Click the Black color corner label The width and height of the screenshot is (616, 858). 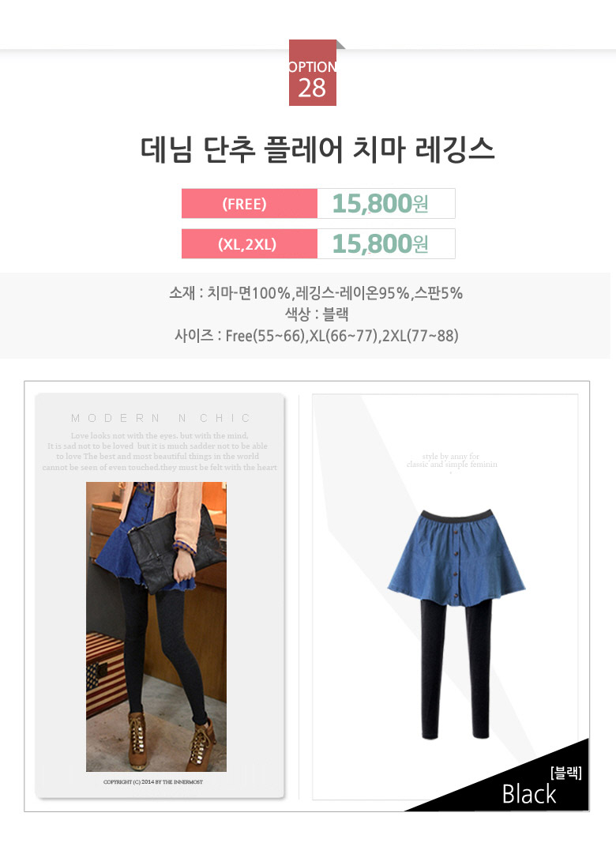(528, 794)
